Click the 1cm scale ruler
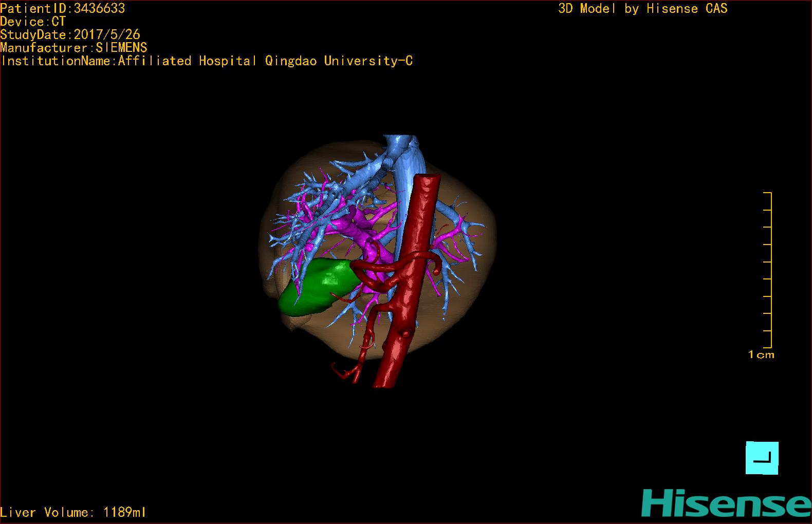 click(767, 270)
